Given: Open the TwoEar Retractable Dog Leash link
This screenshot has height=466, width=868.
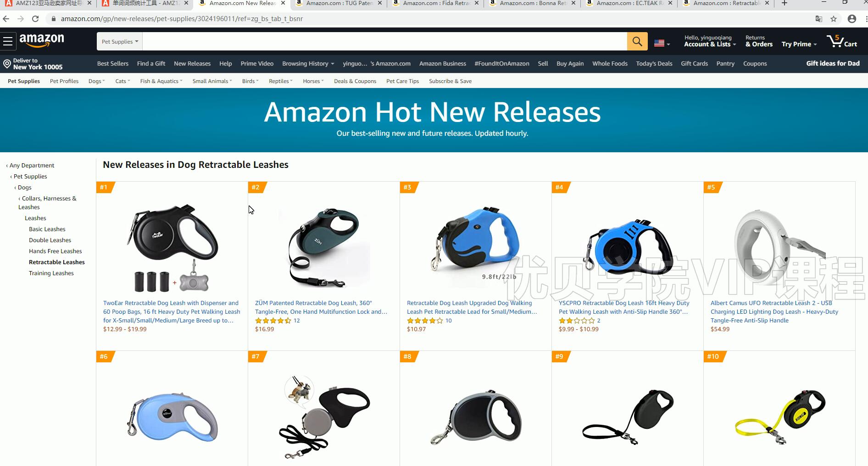Looking at the screenshot, I should [x=172, y=312].
